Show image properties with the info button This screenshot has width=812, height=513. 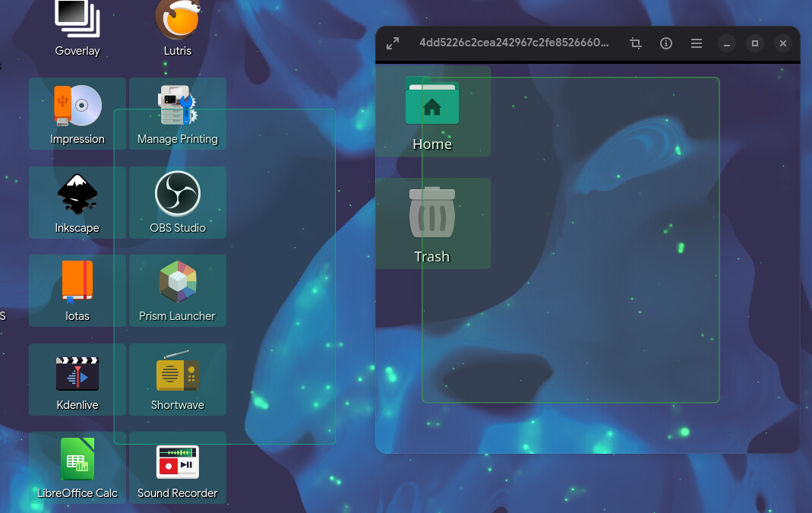tap(666, 43)
